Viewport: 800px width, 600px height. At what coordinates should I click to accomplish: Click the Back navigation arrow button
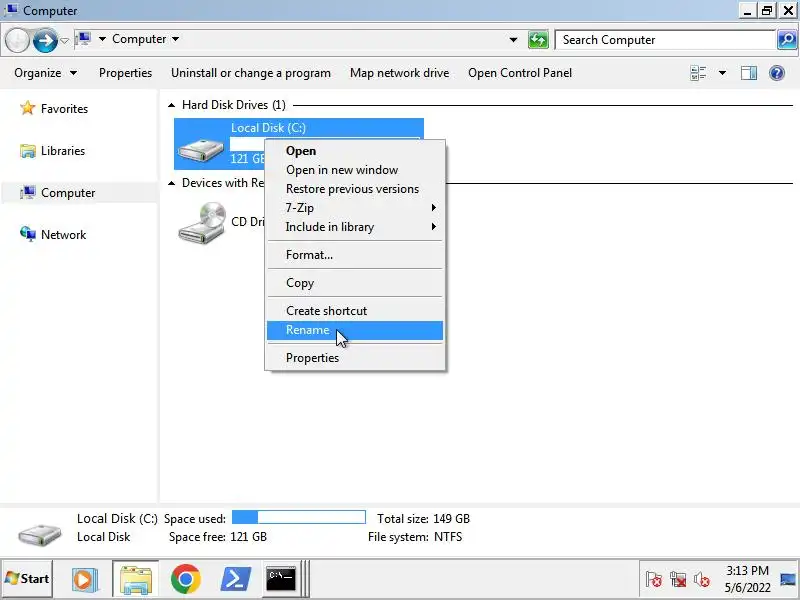pos(17,40)
